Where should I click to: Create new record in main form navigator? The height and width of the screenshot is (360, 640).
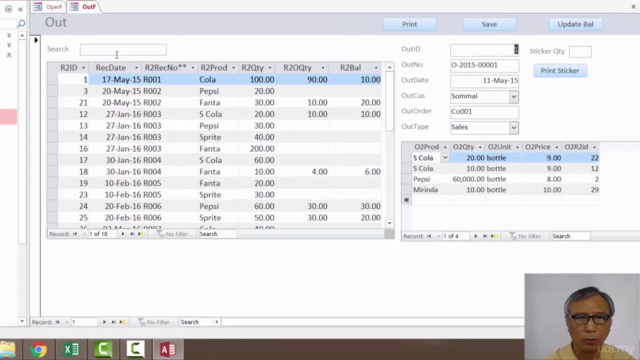(x=123, y=322)
